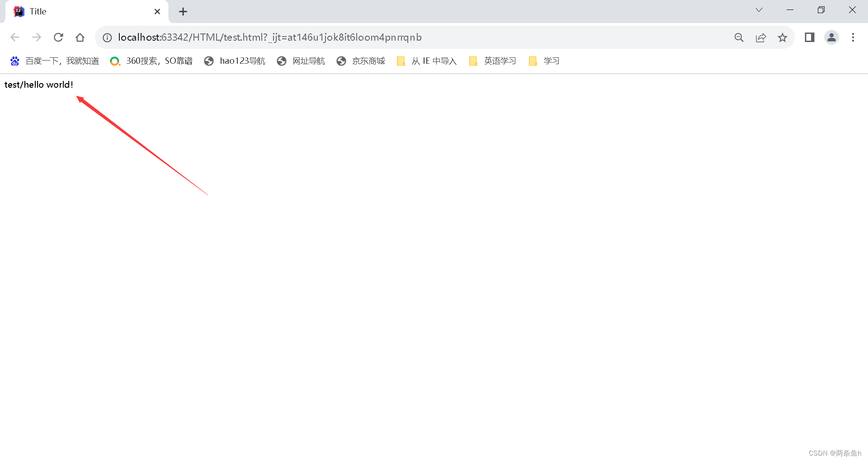Bookmark this tab with the star
This screenshot has height=461, width=868.
783,38
